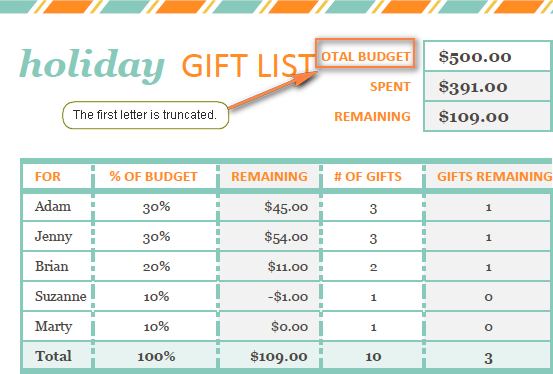
Task: Select the # OF GIFTS column header
Action: tap(372, 176)
